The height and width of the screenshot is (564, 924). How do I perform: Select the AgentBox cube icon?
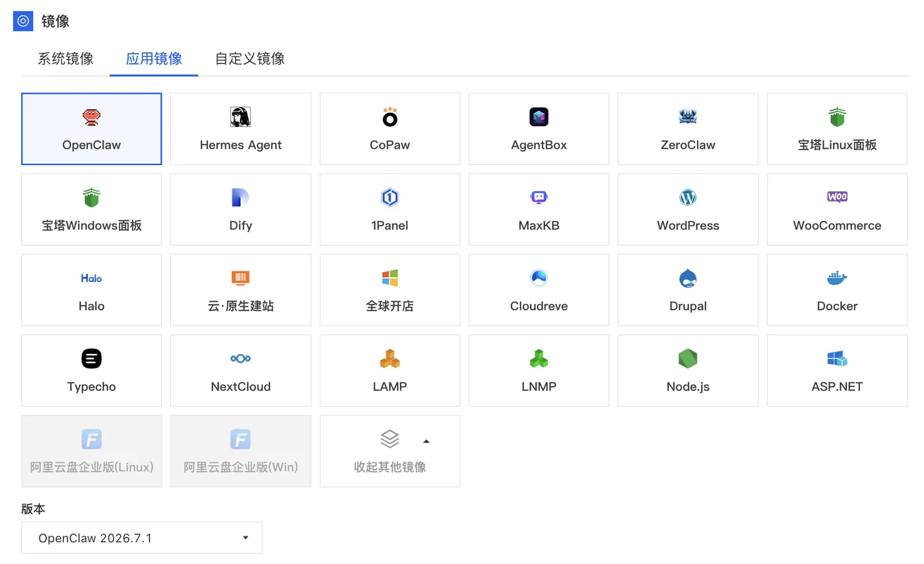coord(539,117)
